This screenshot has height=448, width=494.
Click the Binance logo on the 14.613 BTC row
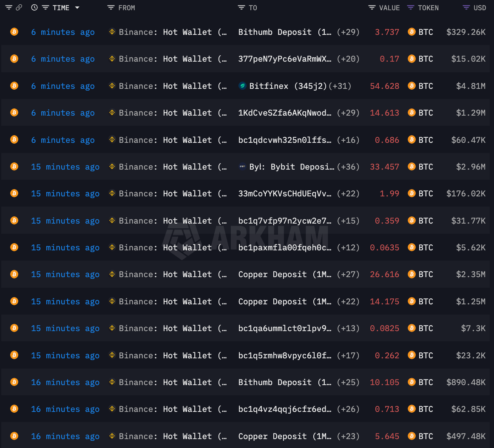112,113
